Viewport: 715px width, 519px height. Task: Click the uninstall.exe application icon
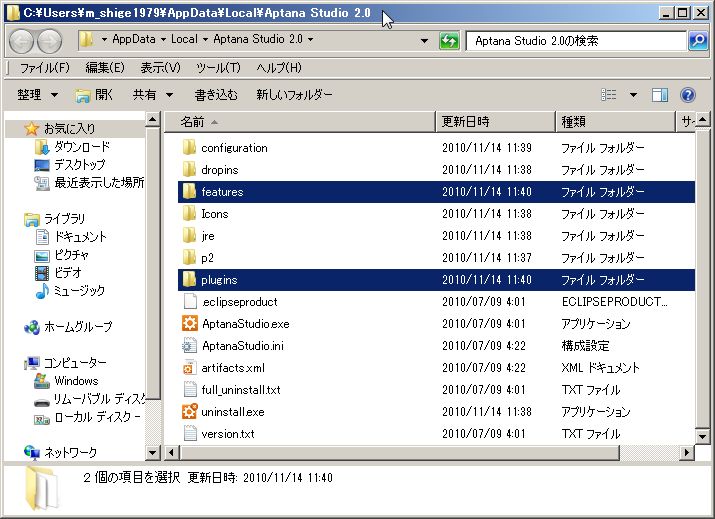pos(189,411)
